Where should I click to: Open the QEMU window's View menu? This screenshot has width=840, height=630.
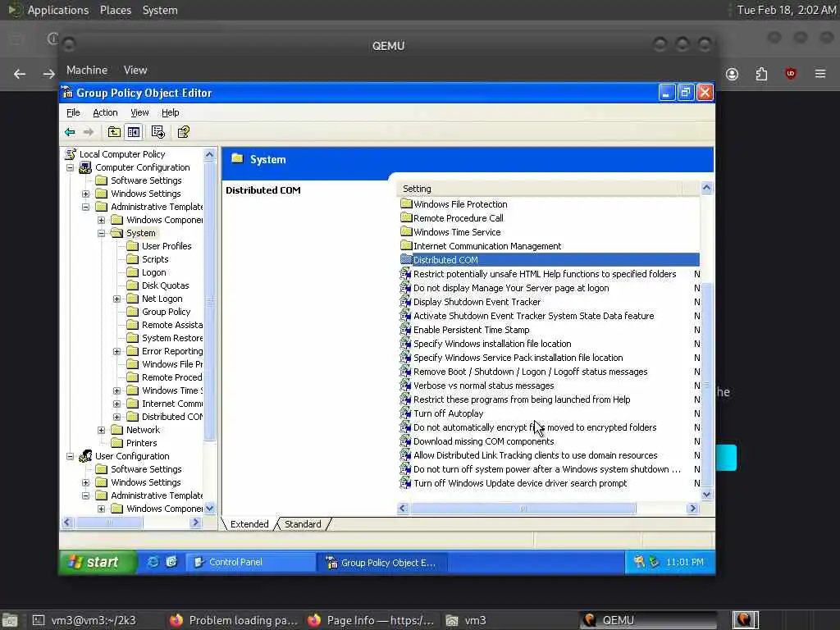[135, 71]
